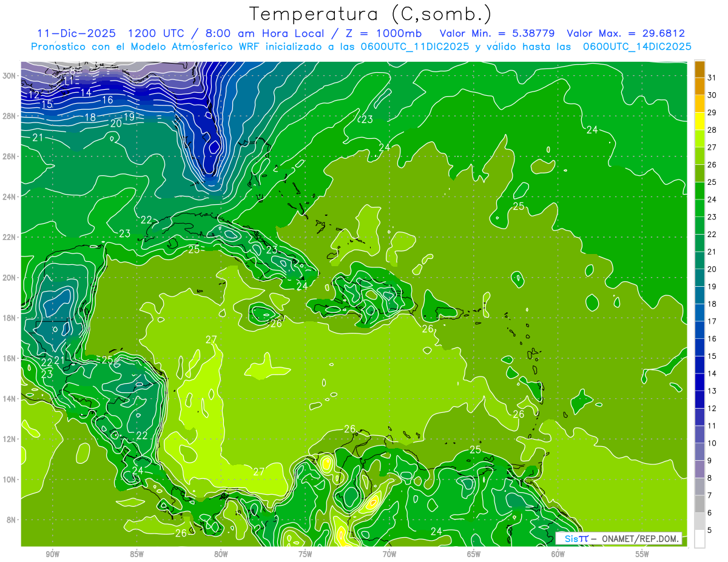Viewport: 728px width, 562px height.
Task: Click the 20N latitude axis label
Action: [10, 277]
